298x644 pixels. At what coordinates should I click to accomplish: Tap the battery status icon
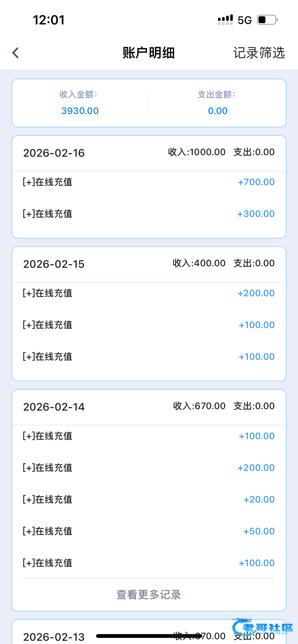coord(267,20)
